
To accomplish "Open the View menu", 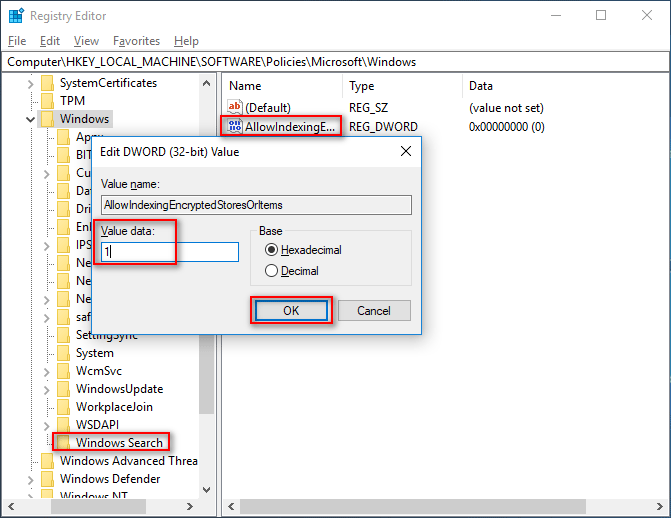I will [x=86, y=41].
